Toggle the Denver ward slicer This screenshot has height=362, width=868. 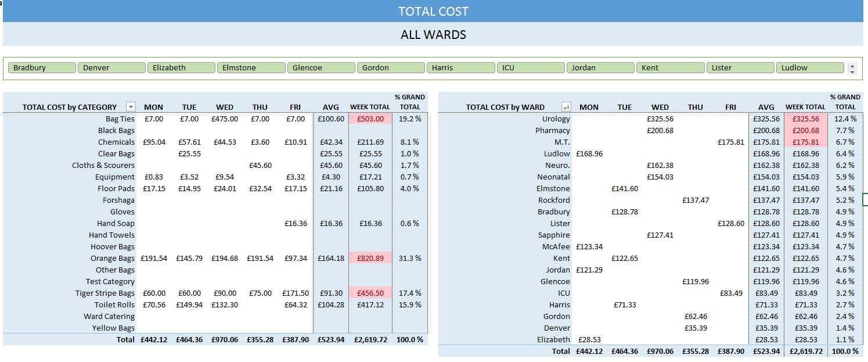coord(111,68)
